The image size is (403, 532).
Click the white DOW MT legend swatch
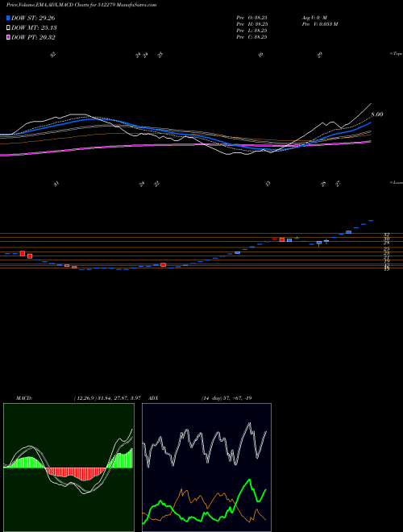[x=9, y=28]
